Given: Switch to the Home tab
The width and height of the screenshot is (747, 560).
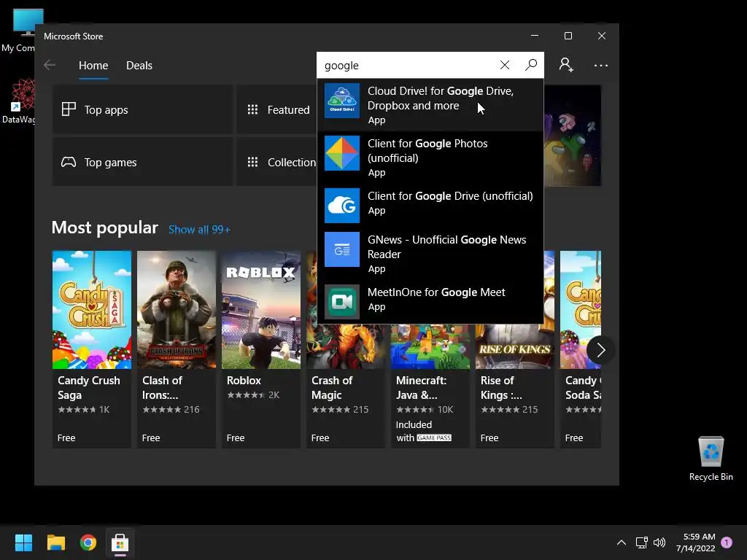Looking at the screenshot, I should click(x=93, y=65).
